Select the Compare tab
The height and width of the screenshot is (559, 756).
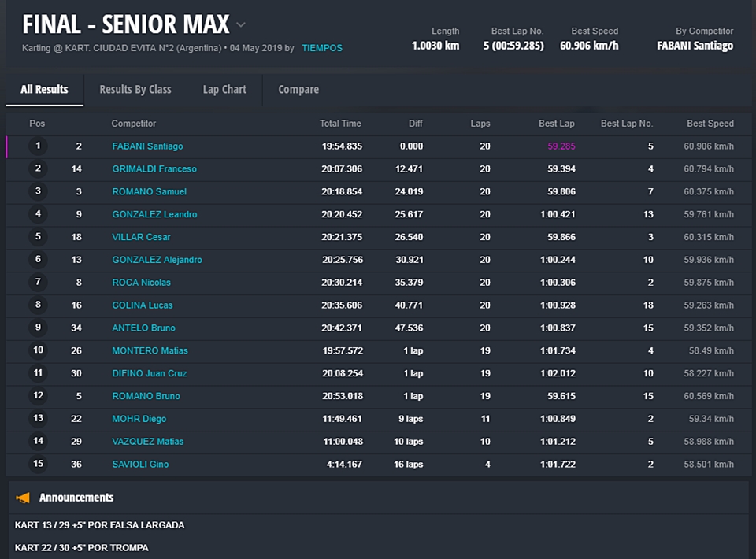(x=298, y=89)
